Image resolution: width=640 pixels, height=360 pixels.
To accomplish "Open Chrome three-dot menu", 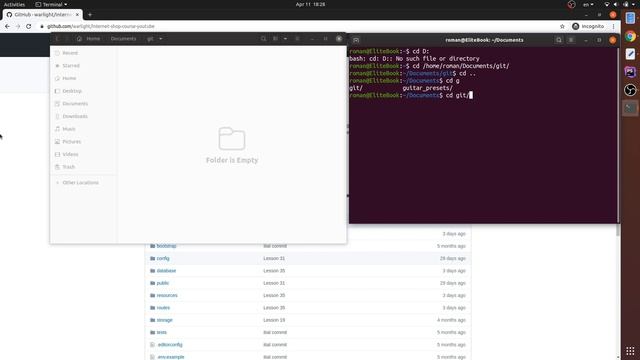I will (613, 26).
